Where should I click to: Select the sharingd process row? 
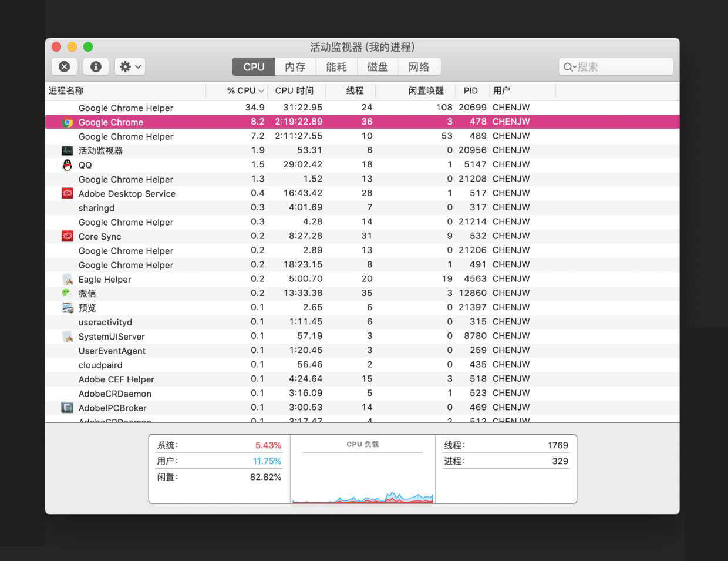[362, 207]
